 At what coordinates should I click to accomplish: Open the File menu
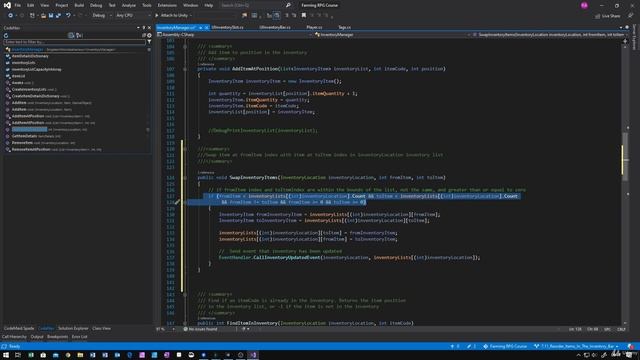click(18, 5)
